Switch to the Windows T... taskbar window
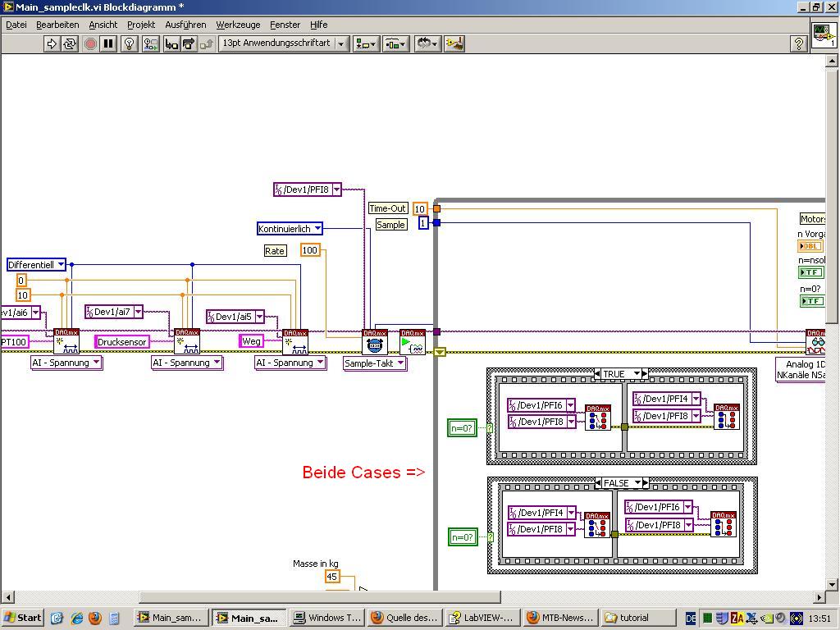 327,618
